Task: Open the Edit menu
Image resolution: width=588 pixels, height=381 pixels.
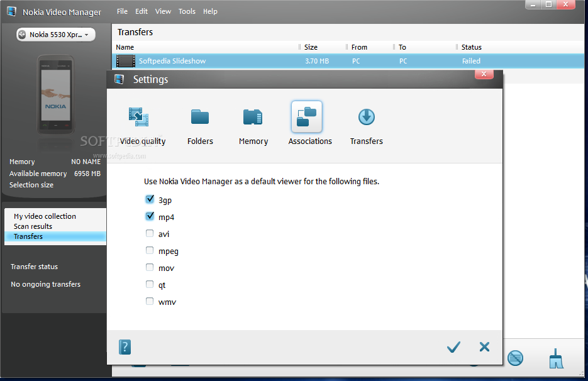Action: point(141,11)
